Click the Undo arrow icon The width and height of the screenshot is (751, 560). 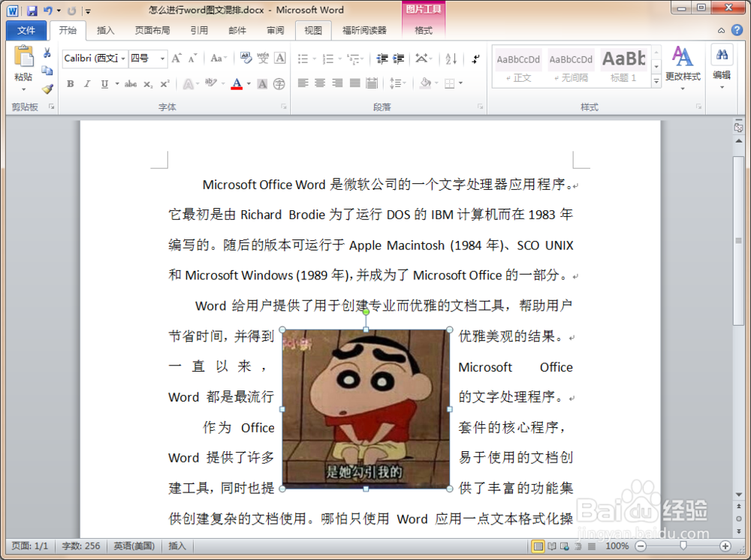click(48, 10)
